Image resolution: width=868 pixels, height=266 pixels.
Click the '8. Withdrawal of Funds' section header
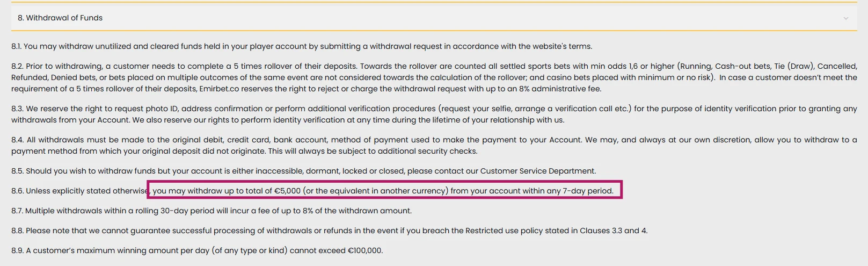[434, 18]
